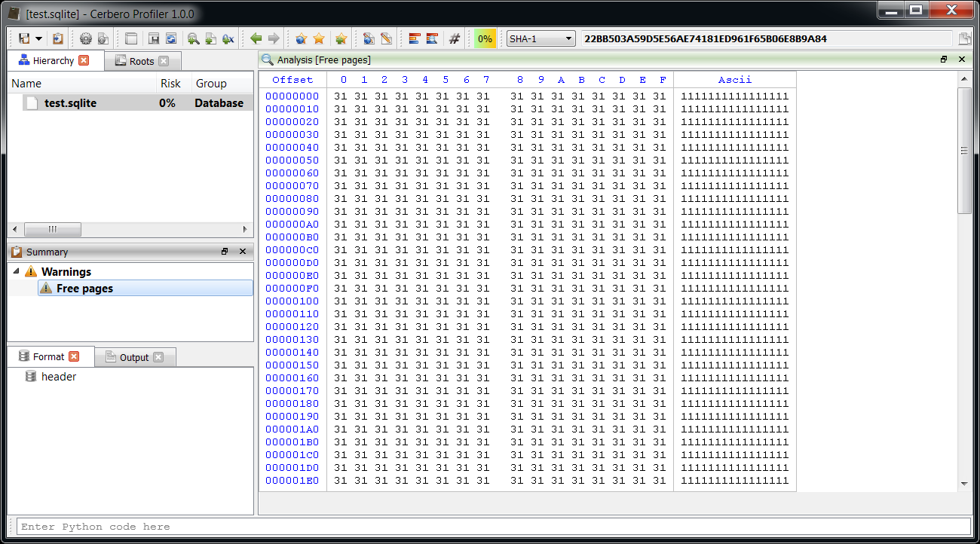Click the 0% risk indicator
Image resolution: width=980 pixels, height=544 pixels.
click(x=485, y=38)
